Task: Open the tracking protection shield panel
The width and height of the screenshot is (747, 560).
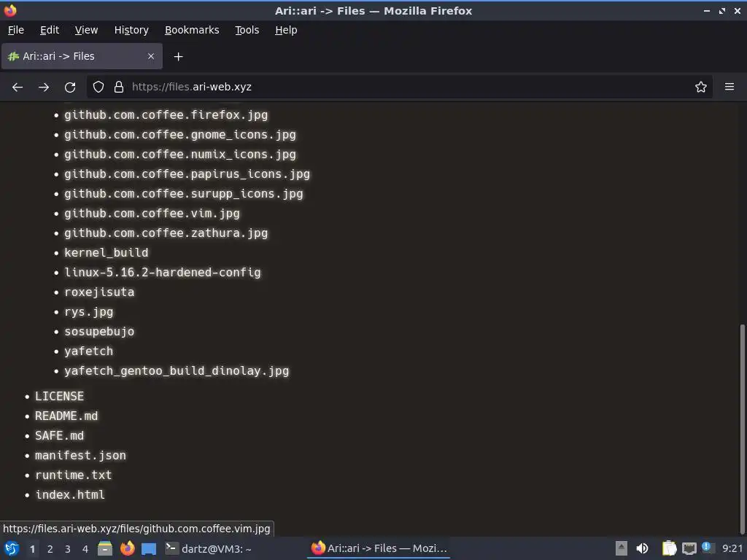Action: 98,87
